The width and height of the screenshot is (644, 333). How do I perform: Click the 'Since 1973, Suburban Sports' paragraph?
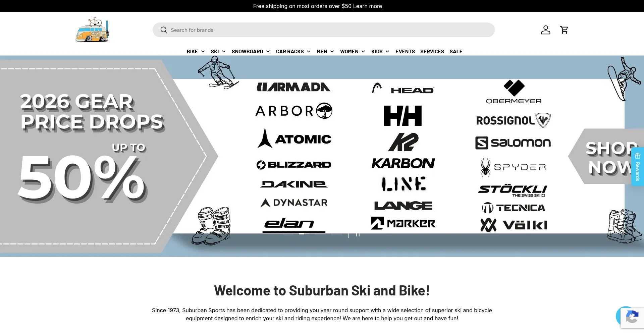pyautogui.click(x=322, y=314)
